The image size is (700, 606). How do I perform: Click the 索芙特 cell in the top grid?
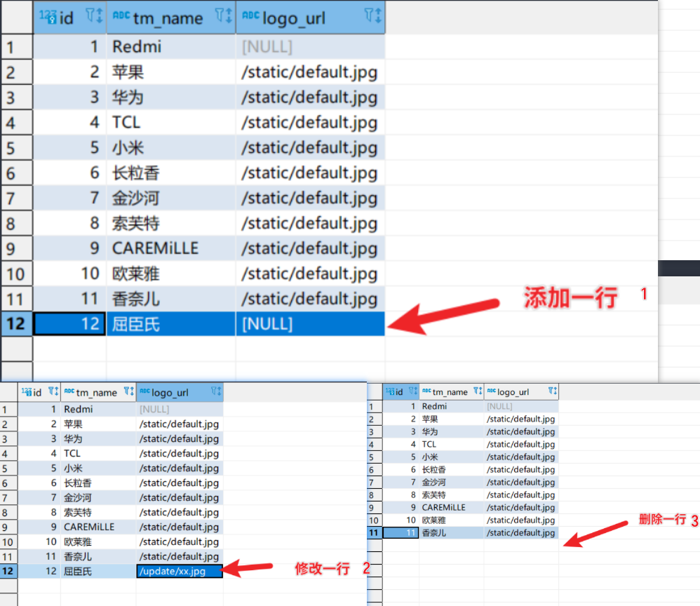[171, 223]
